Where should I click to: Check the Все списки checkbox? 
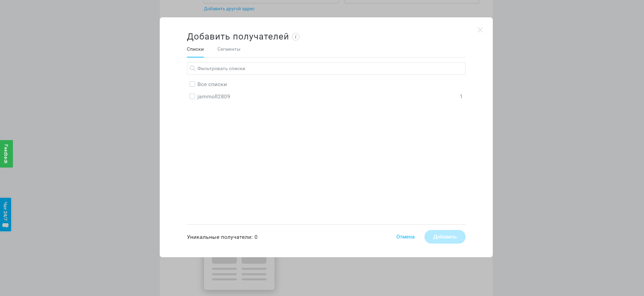(x=192, y=84)
